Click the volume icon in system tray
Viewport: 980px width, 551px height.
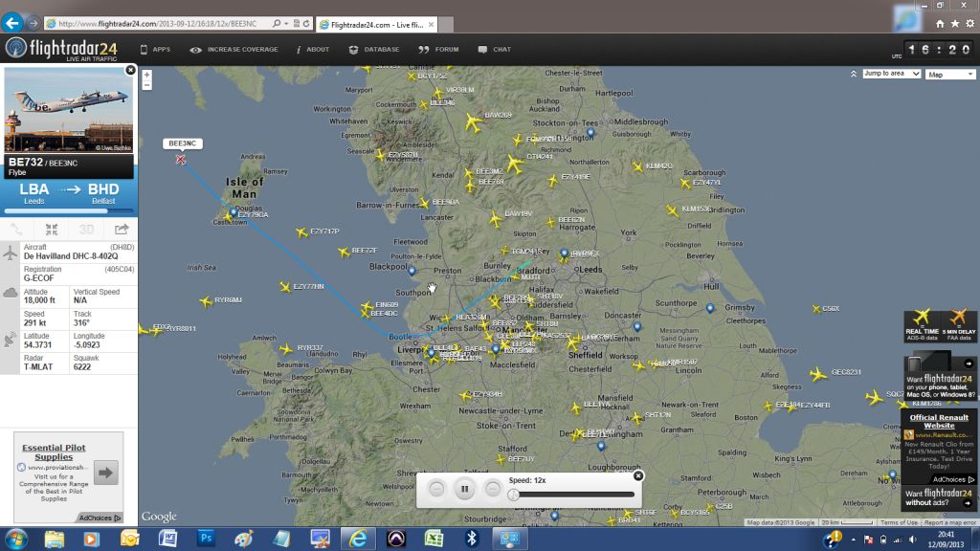point(913,540)
